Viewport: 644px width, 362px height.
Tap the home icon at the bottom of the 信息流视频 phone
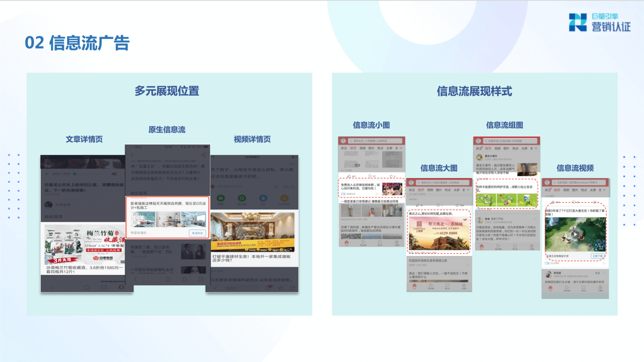click(550, 289)
